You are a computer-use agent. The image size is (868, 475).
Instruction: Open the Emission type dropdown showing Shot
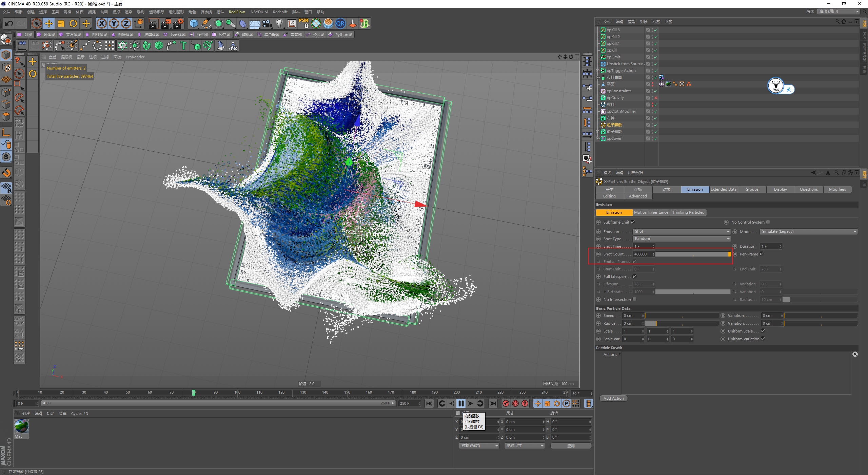point(682,232)
